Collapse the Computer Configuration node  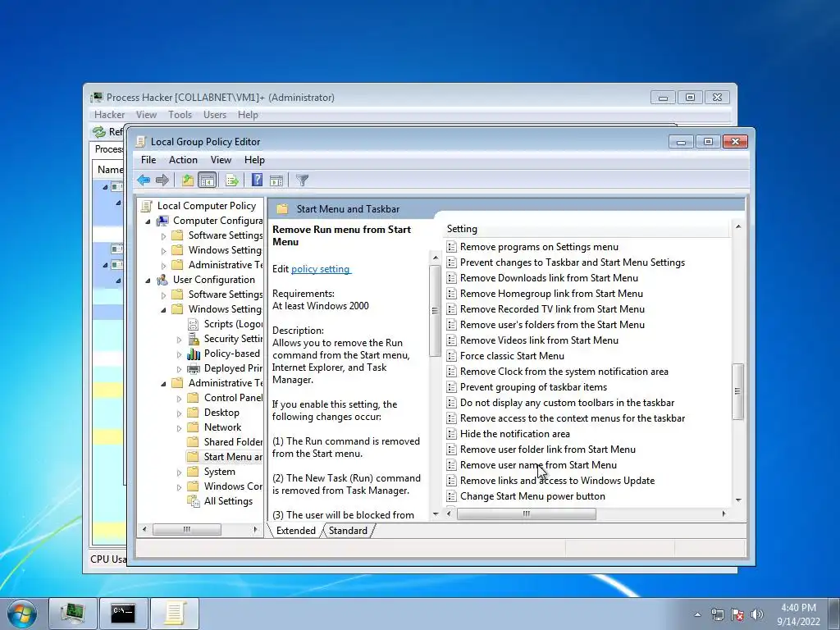tap(148, 221)
